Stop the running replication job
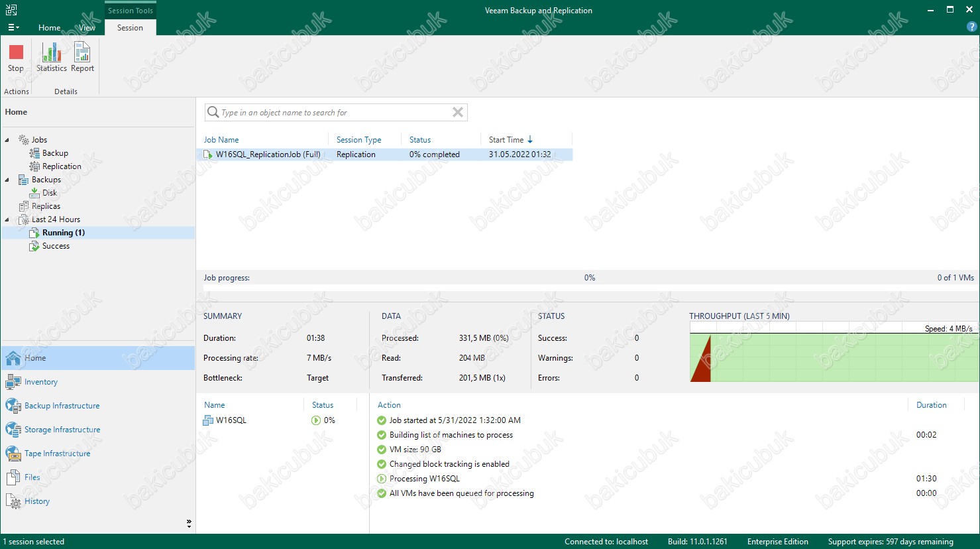The height and width of the screenshot is (549, 980). point(16,58)
